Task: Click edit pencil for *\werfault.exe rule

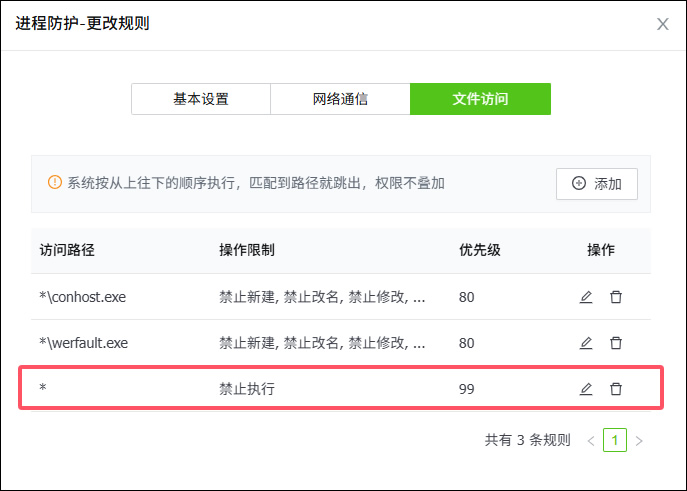Action: [586, 343]
